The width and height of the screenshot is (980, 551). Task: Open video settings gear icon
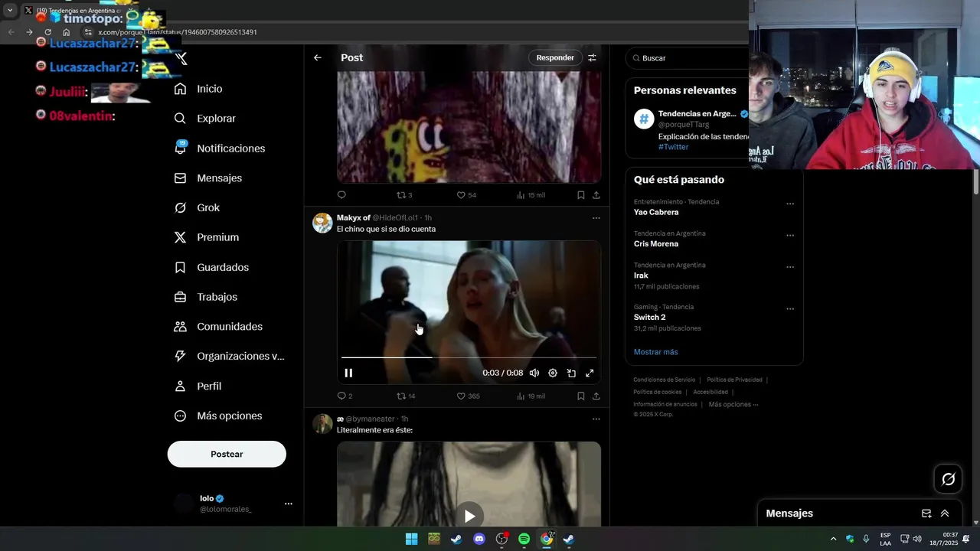(x=553, y=373)
